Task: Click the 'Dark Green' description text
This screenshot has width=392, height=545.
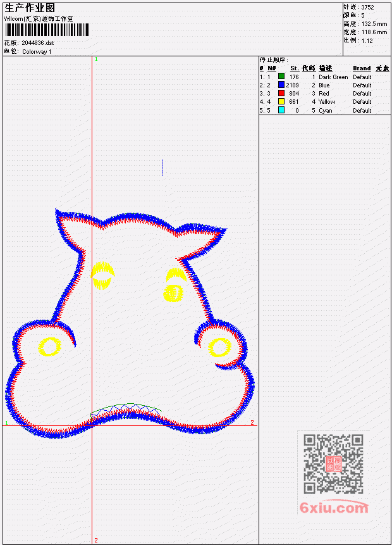Action: (333, 77)
